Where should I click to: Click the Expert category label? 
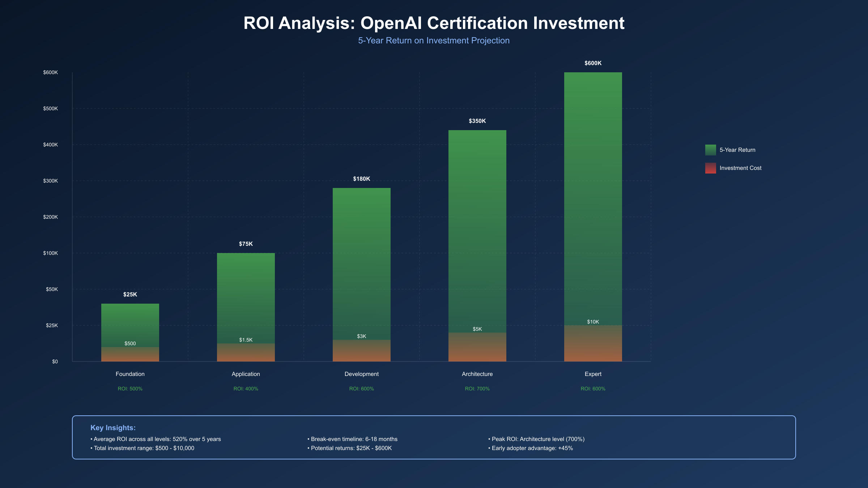593,374
